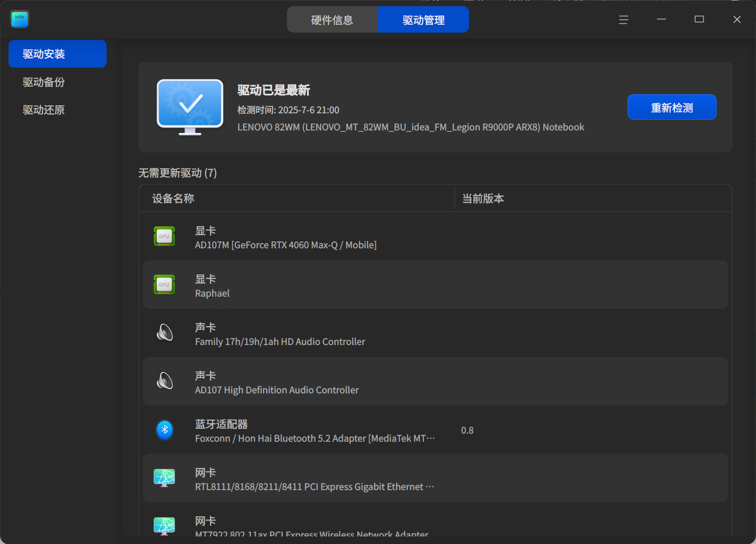Close the device manager window
The width and height of the screenshot is (756, 544).
tap(737, 19)
